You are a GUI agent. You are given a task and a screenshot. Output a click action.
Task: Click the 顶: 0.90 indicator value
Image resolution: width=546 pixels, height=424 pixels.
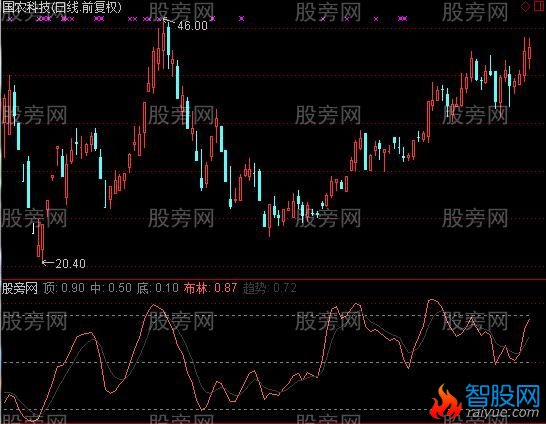[x=64, y=288]
